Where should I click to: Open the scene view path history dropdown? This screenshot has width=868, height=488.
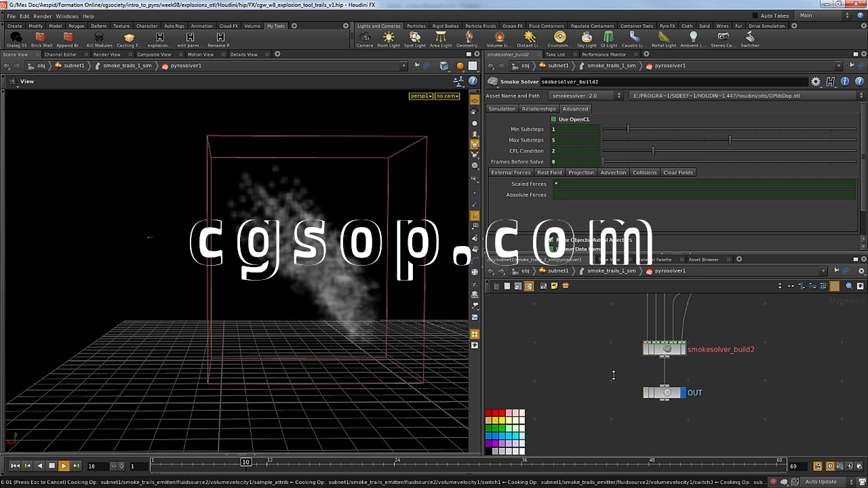[x=403, y=66]
